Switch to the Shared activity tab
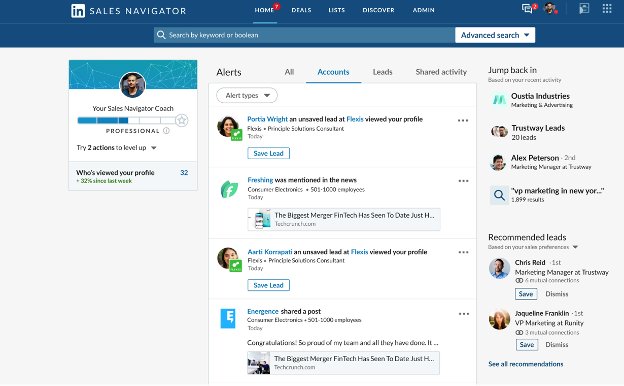This screenshot has width=624, height=386. click(x=441, y=72)
